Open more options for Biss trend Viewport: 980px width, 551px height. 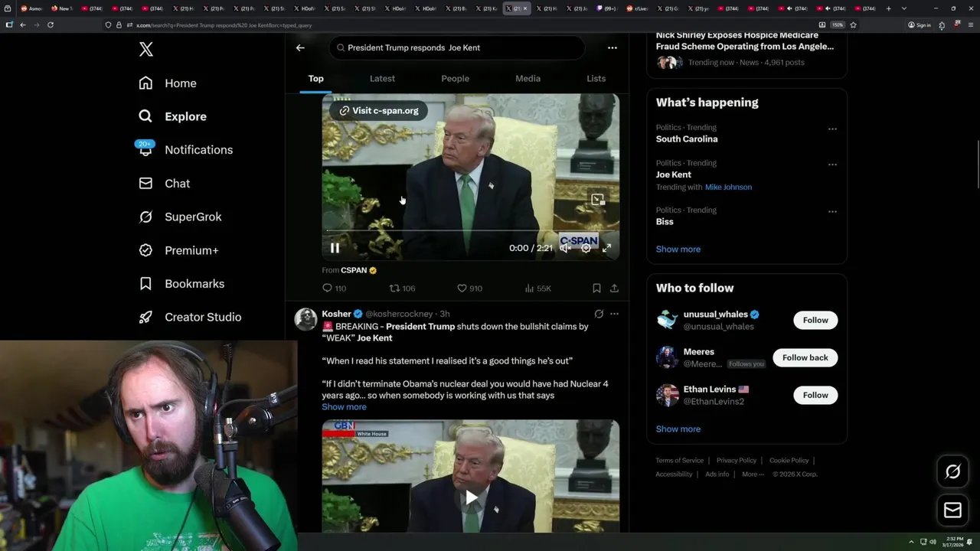click(832, 212)
